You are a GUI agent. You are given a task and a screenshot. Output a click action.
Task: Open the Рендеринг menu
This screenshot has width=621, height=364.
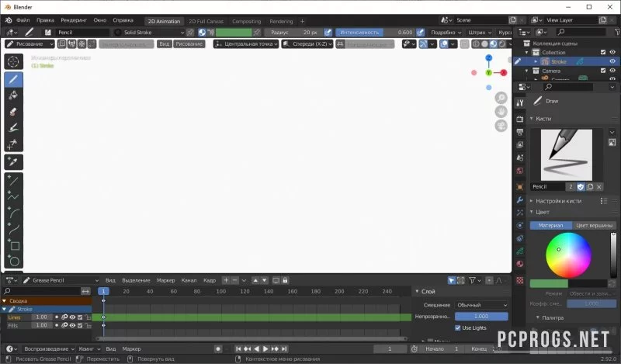click(x=74, y=20)
